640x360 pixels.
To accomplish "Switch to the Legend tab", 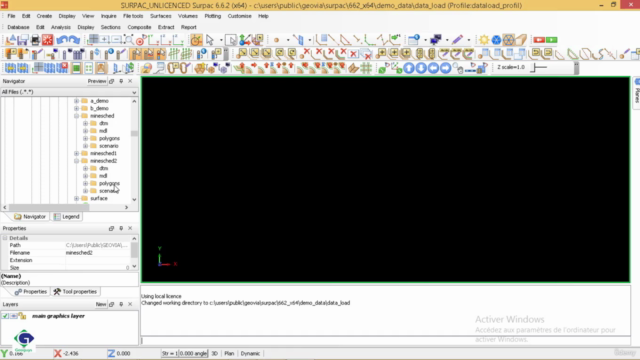I will coord(67,217).
